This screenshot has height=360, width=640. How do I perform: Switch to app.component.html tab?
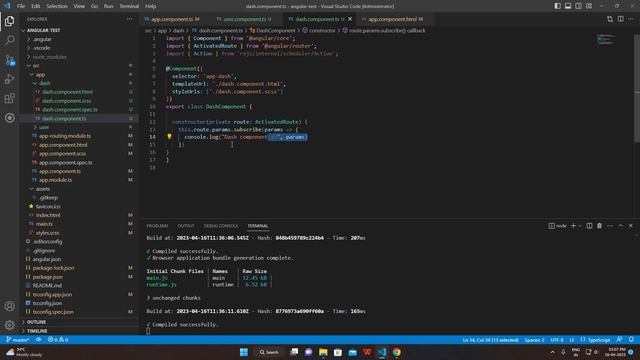tap(395, 19)
